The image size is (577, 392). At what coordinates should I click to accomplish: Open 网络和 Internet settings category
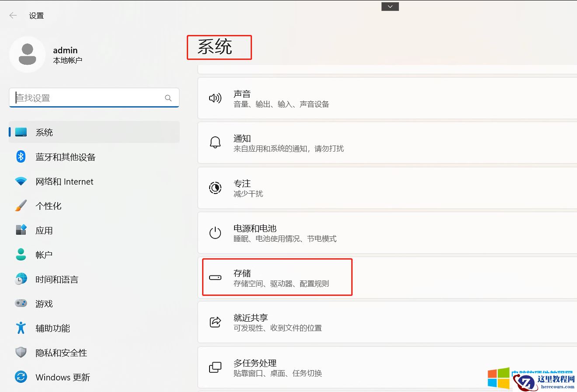pos(64,181)
